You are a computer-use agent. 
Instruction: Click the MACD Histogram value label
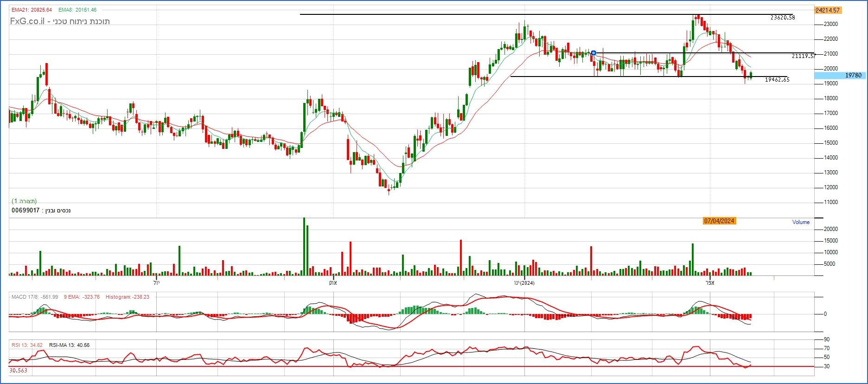point(128,297)
